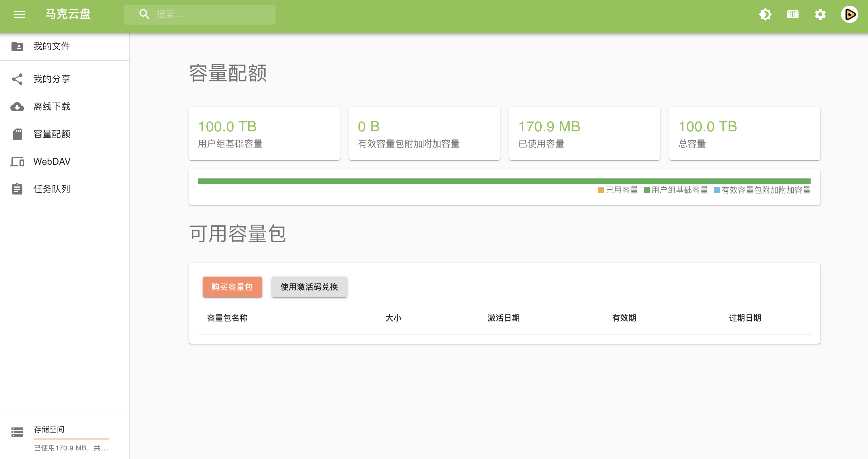Click the 马克云盘 site title
868x459 pixels.
pos(68,14)
